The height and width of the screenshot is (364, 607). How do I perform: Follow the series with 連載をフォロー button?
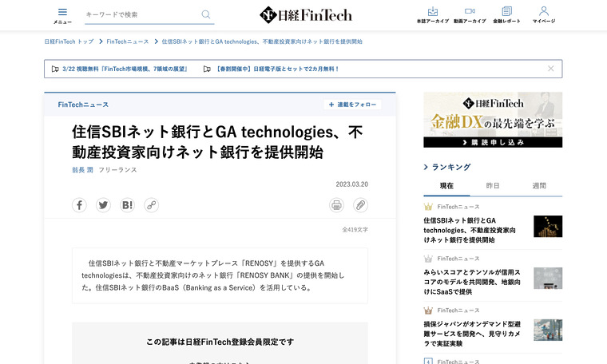point(352,105)
